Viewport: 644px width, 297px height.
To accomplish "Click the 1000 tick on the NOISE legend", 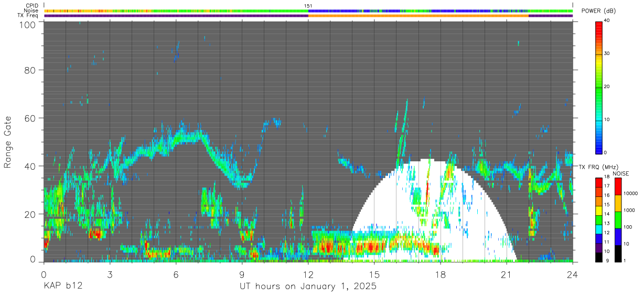I will [630, 210].
